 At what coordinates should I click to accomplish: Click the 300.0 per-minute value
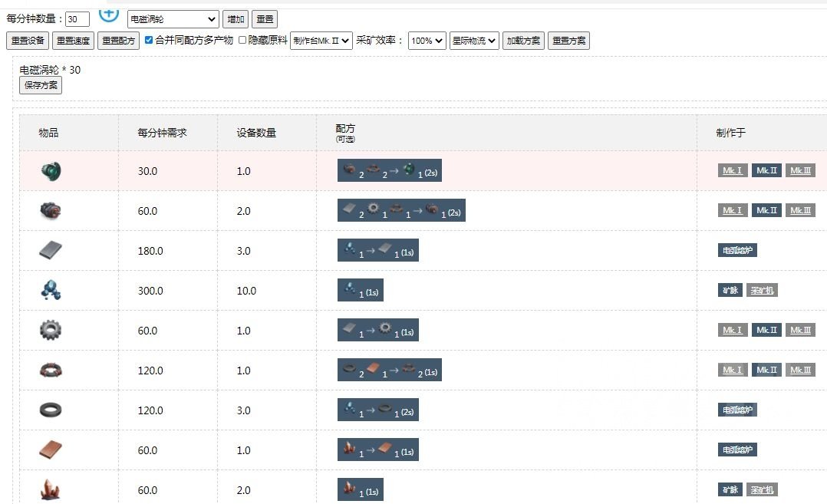point(150,291)
